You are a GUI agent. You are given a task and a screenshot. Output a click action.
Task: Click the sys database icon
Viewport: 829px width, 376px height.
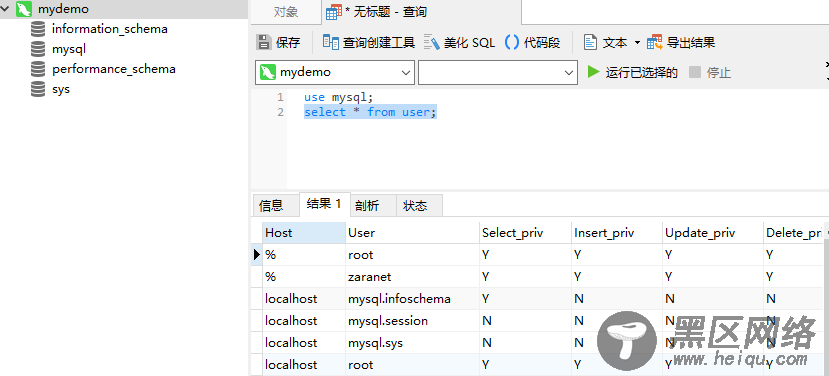pos(38,89)
